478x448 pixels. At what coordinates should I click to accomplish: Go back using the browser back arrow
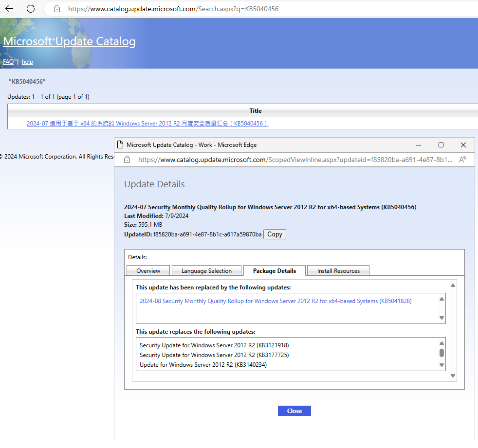[x=9, y=9]
